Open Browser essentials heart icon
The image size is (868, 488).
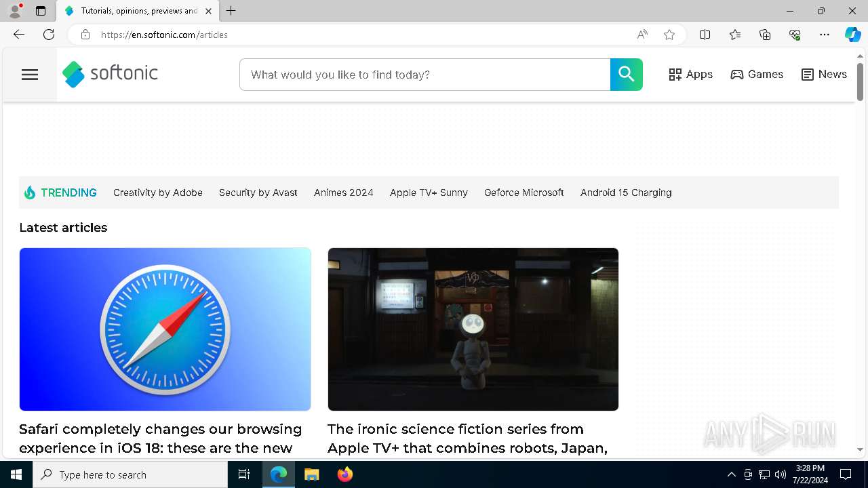click(795, 35)
